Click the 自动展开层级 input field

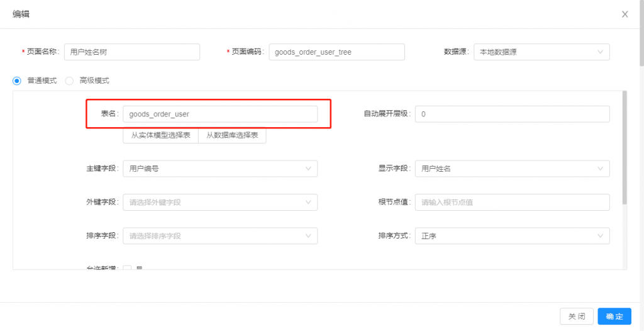coord(512,114)
